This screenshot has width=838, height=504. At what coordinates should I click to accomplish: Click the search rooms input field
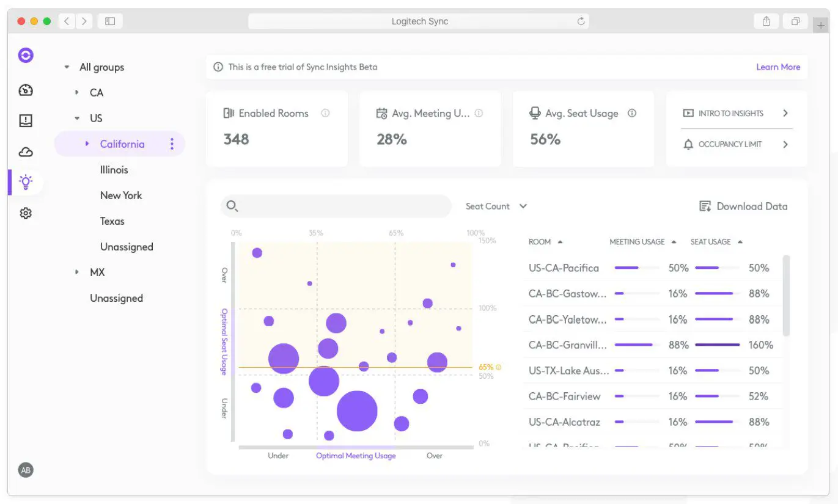coord(336,206)
